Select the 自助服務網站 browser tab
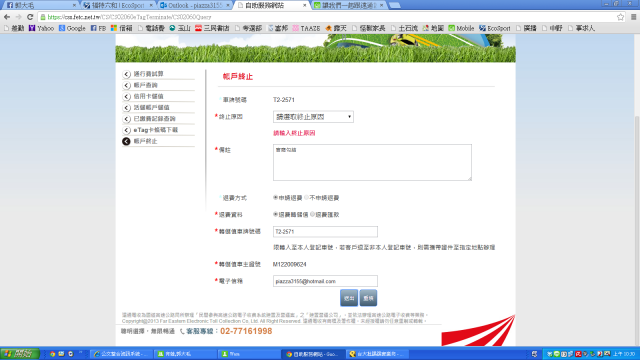Viewport: 640px width, 360px height. click(x=271, y=5)
